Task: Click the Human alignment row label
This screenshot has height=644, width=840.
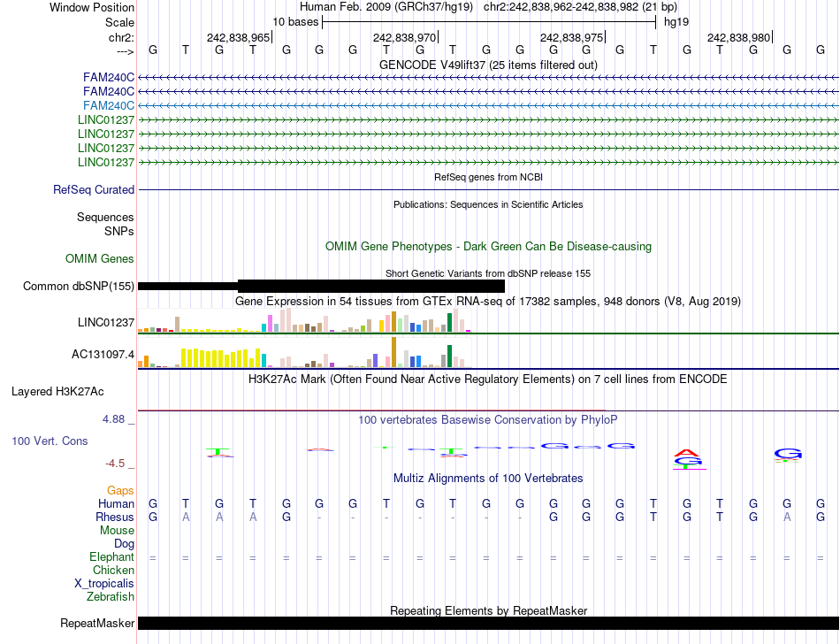Action: pyautogui.click(x=116, y=503)
